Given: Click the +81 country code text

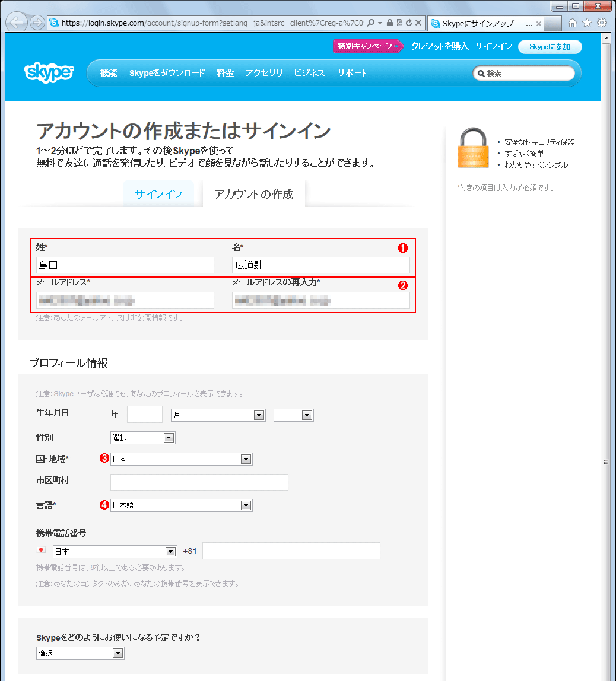Looking at the screenshot, I should pyautogui.click(x=190, y=551).
